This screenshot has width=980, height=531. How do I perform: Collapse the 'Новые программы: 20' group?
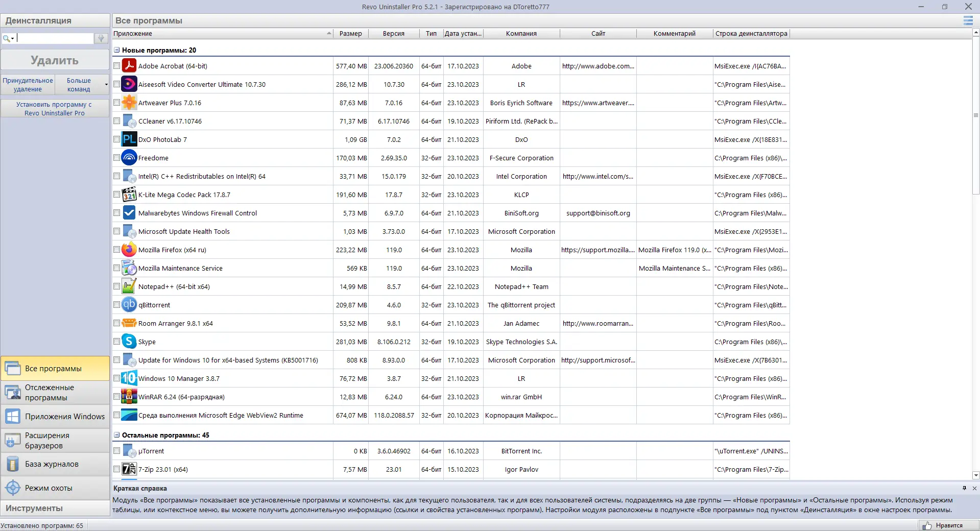pyautogui.click(x=117, y=50)
